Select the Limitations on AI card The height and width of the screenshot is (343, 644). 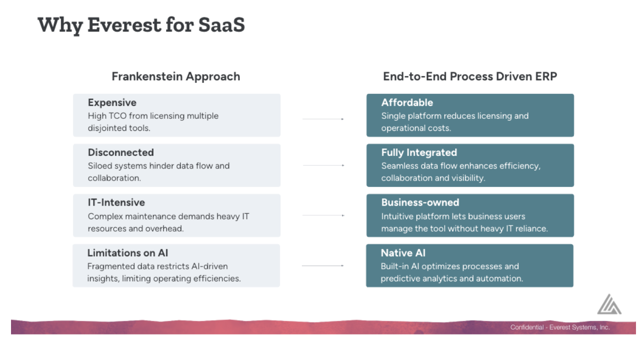click(176, 266)
